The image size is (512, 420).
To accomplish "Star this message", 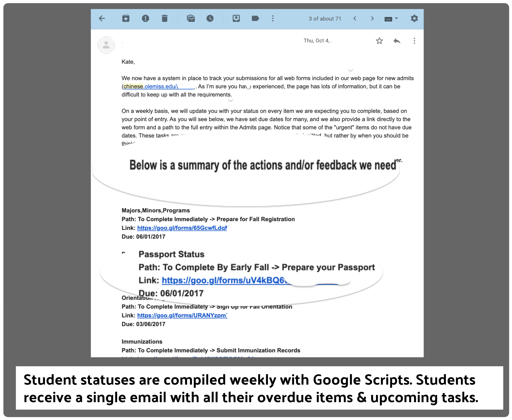I will pos(379,41).
